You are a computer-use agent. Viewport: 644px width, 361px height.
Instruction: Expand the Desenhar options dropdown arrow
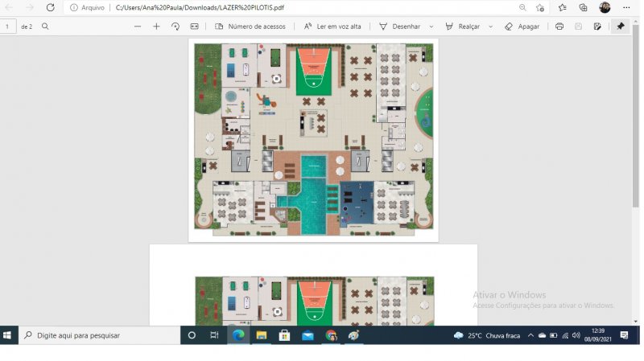(431, 27)
